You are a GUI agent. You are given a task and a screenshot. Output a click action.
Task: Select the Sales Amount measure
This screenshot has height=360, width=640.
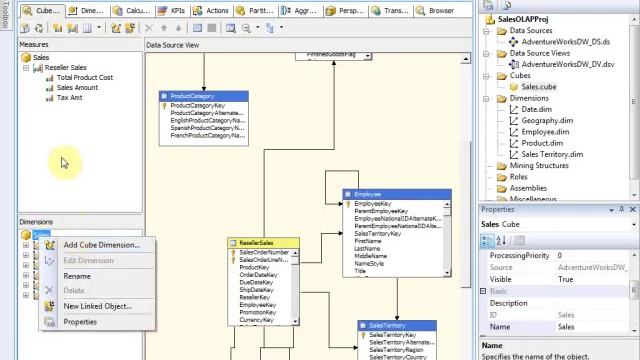tap(77, 88)
